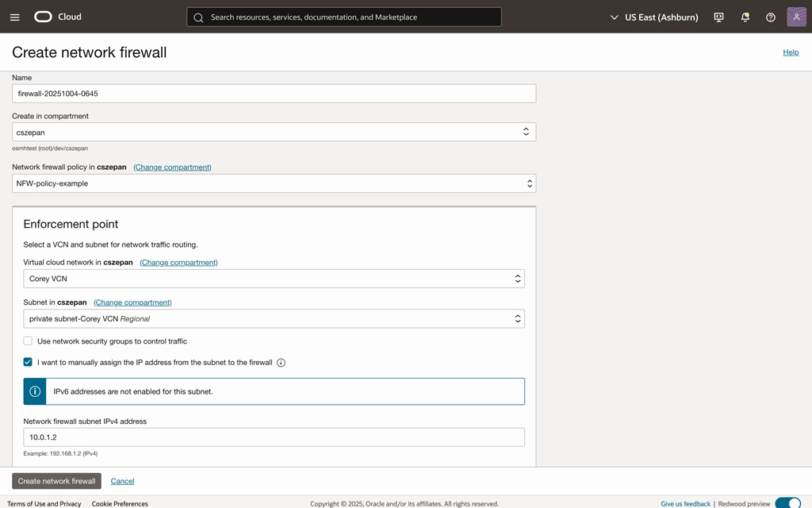This screenshot has height=508, width=812.
Task: Click the info icon beside manual IP option
Action: (x=281, y=363)
